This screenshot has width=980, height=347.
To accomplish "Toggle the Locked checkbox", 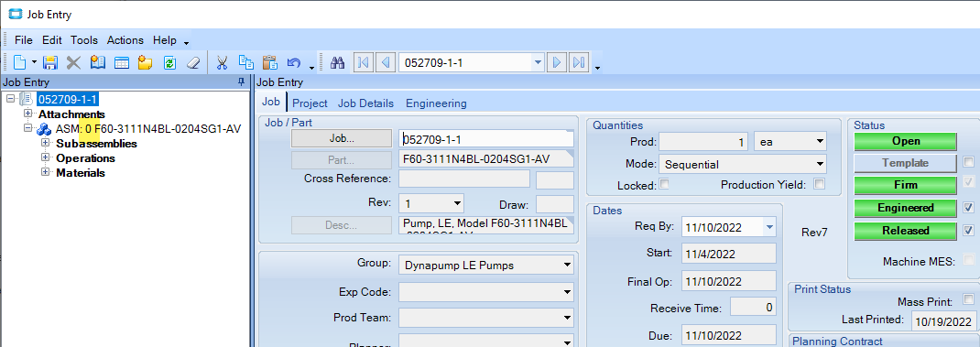I will click(x=664, y=184).
